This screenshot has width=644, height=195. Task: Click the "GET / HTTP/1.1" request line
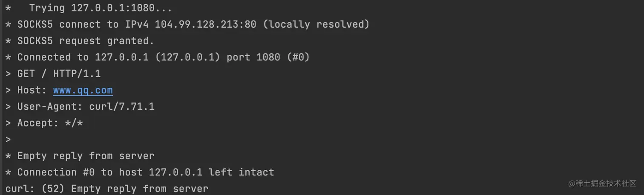click(x=59, y=74)
